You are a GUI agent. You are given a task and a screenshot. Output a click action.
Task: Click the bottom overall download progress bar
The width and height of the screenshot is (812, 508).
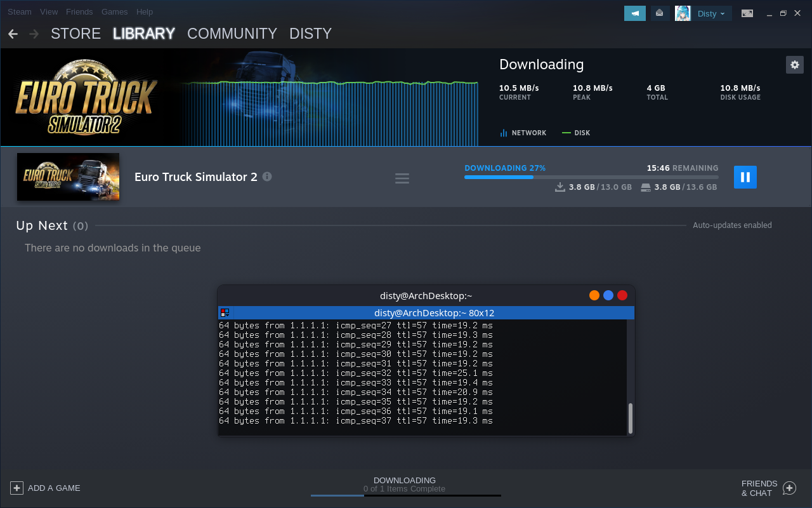[406, 495]
